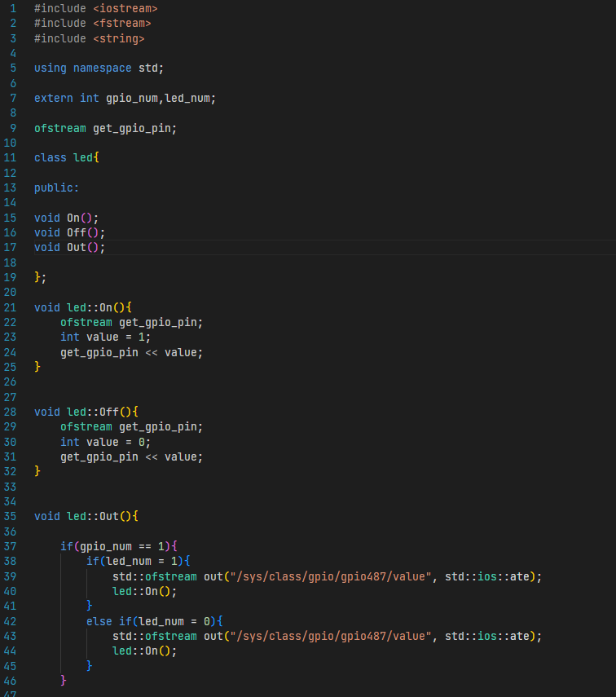Click the closing '};' on line 19
The width and height of the screenshot is (616, 697).
(x=40, y=277)
